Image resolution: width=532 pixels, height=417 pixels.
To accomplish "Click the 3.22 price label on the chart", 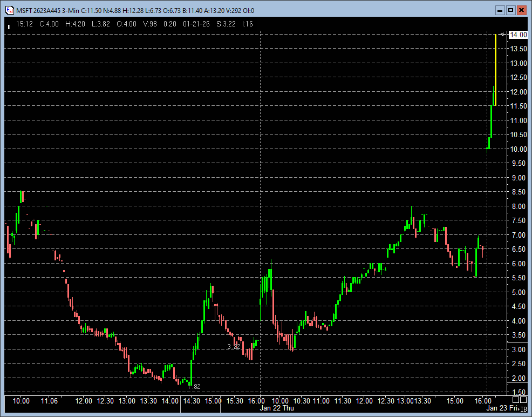I will pyautogui.click(x=234, y=346).
